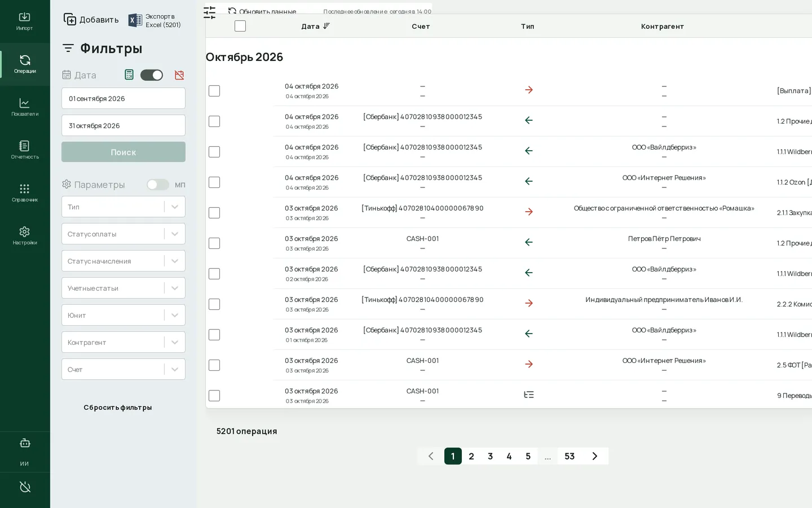Click the transfer type icon in CASH-001 row
This screenshot has width=812, height=508.
[529, 395]
